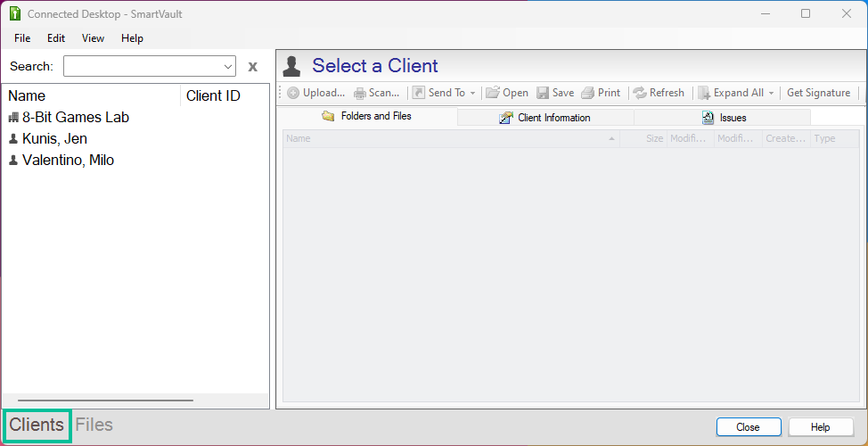Select the Clients view at bottom
The width and height of the screenshot is (868, 446).
(37, 425)
